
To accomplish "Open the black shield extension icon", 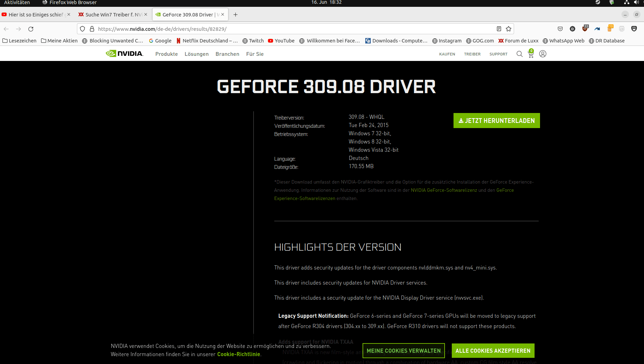I will click(x=634, y=29).
